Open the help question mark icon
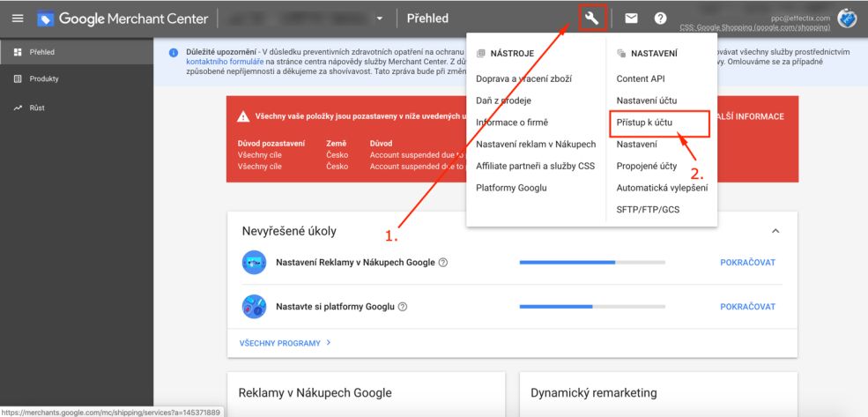The image size is (868, 417). pyautogui.click(x=660, y=19)
